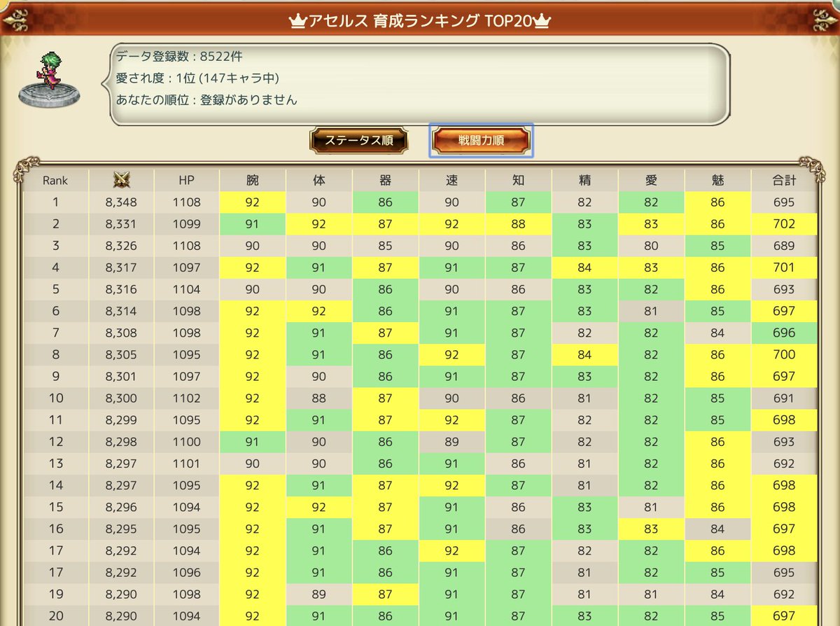Click the Rank column header

click(55, 180)
